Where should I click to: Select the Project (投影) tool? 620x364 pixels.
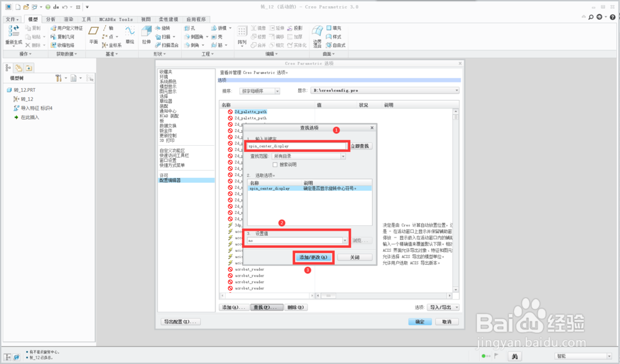click(295, 28)
